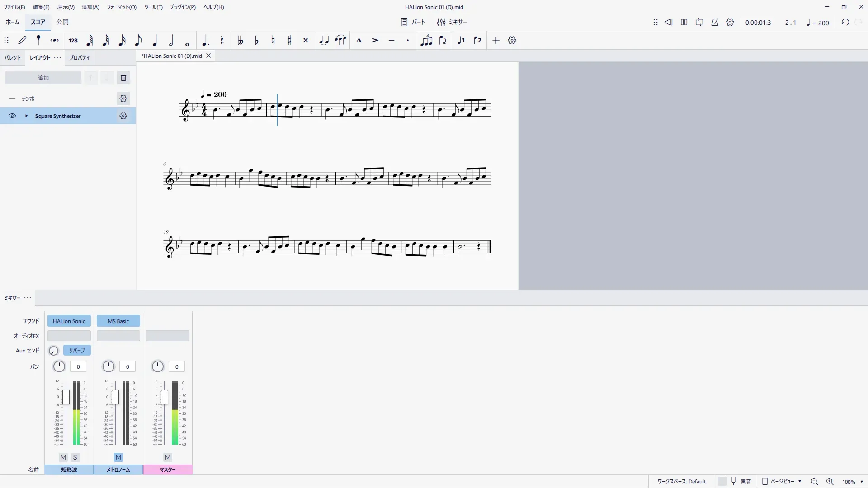Toggle the metronome icon in playback bar
Screen dimensions: 868x488
[x=715, y=23]
